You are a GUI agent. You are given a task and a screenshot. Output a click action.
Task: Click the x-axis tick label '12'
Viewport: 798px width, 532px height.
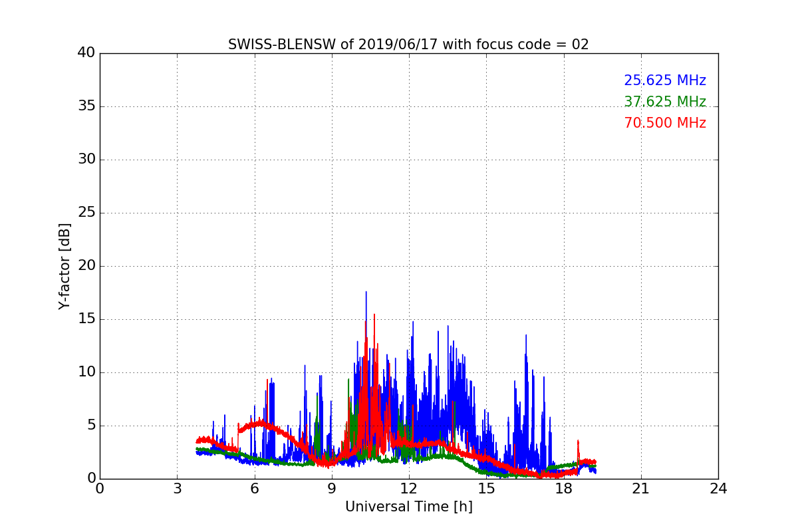click(409, 488)
